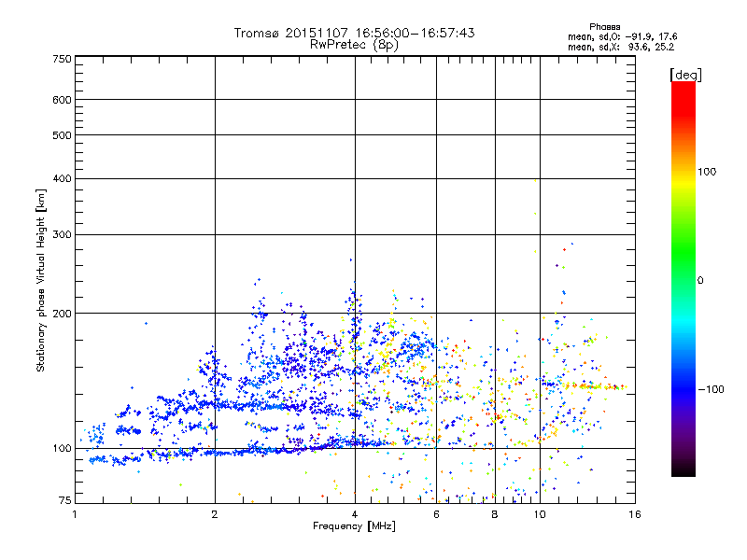Click y-axis tick label '500'
The height and width of the screenshot is (560, 747).
(x=62, y=135)
